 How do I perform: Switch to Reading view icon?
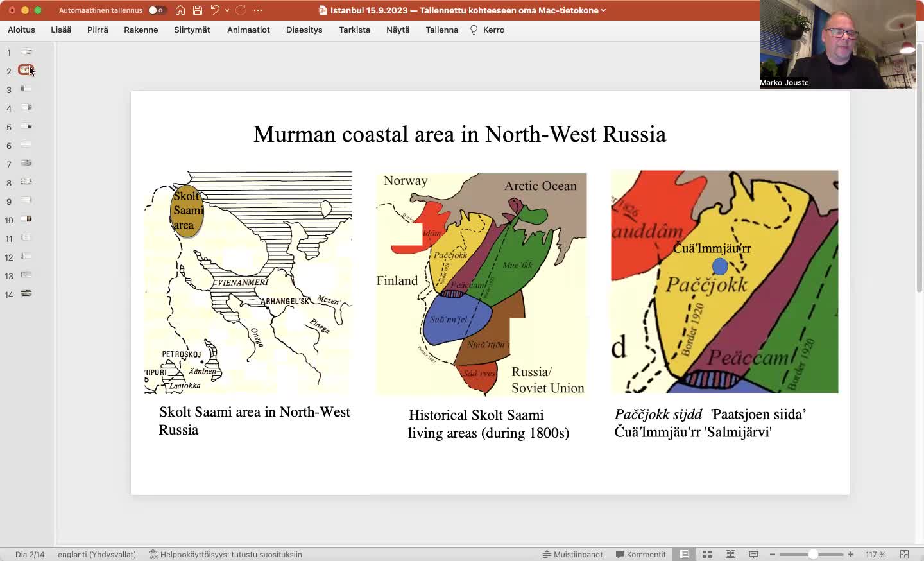(x=730, y=554)
